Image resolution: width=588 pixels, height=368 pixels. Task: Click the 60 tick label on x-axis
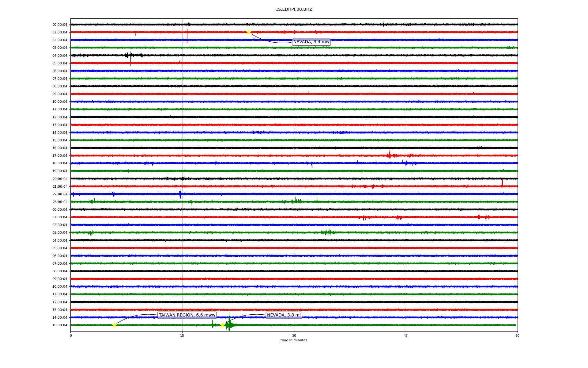517,335
